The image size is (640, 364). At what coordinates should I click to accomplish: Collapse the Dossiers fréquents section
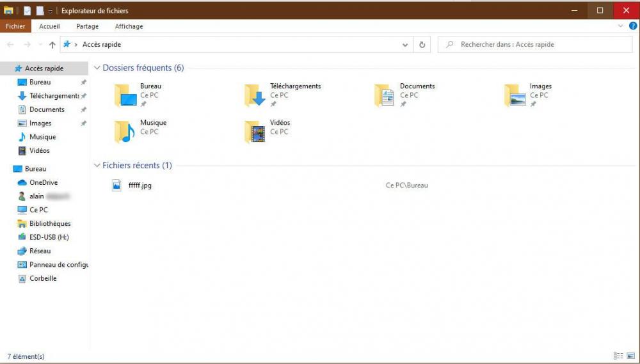[x=97, y=68]
